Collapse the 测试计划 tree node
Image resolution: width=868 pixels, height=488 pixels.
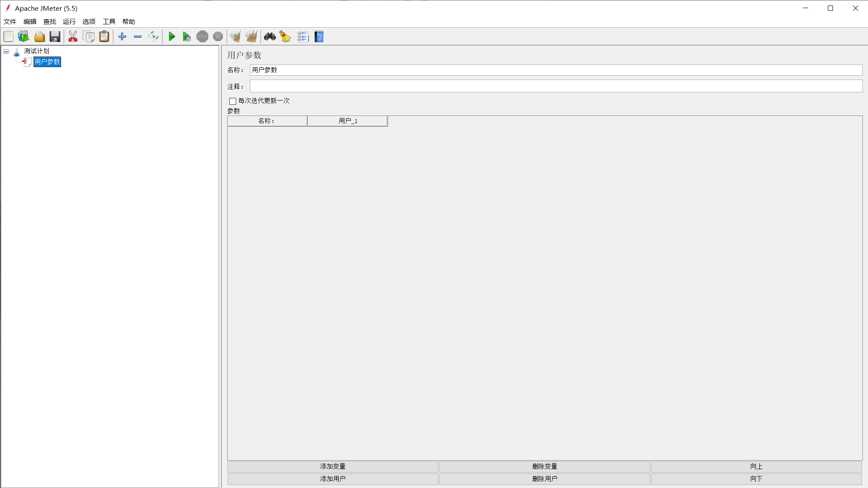pyautogui.click(x=6, y=52)
